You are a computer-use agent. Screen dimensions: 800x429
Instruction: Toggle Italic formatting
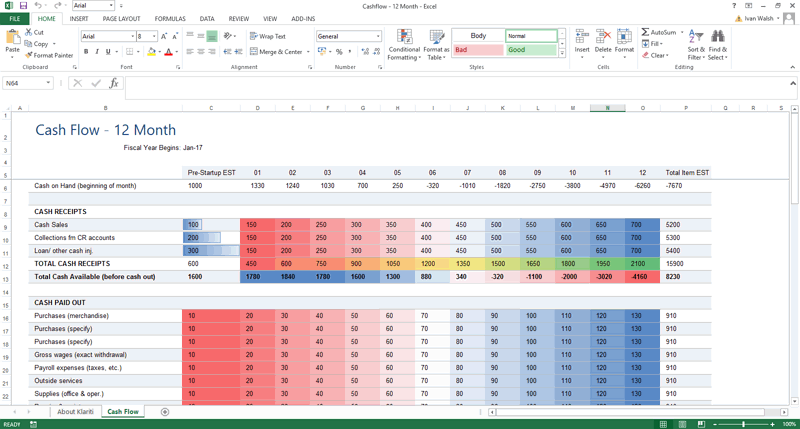click(97, 52)
